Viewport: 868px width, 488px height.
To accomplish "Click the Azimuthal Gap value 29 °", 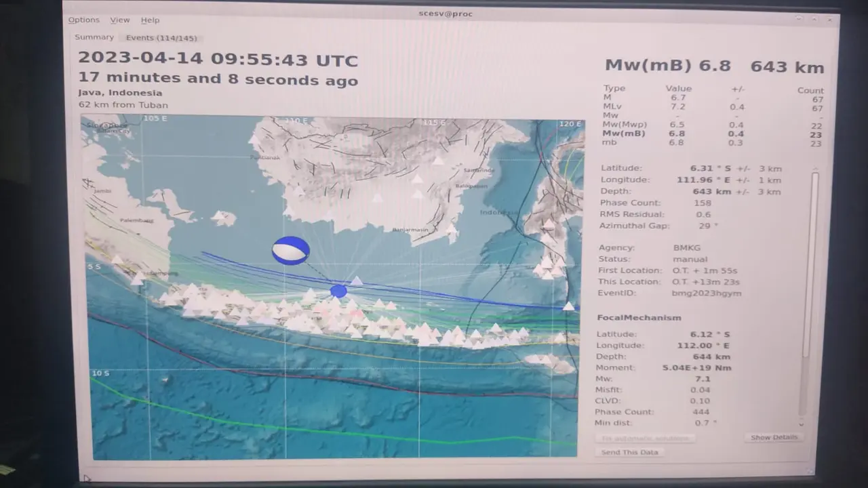I will click(x=707, y=226).
